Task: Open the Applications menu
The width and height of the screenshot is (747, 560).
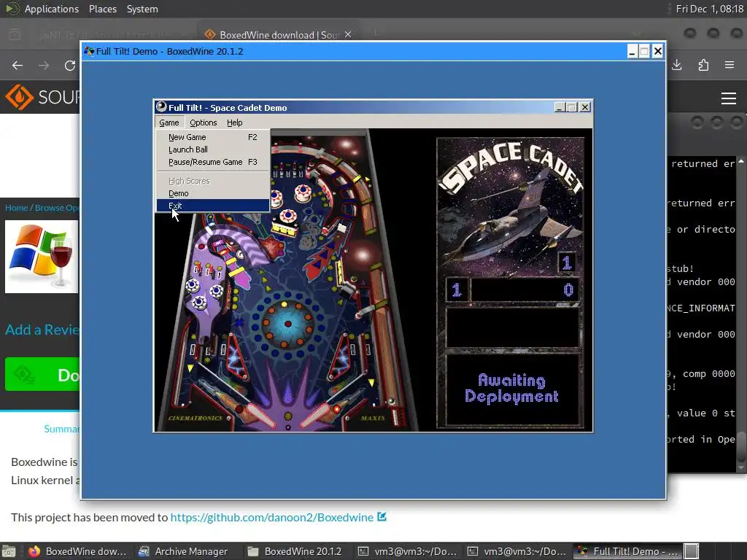Action: point(52,9)
